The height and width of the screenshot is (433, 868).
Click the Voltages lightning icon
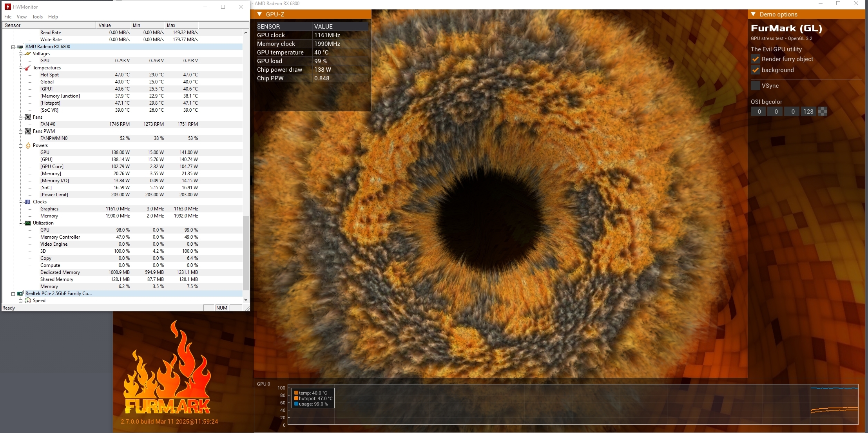click(28, 54)
